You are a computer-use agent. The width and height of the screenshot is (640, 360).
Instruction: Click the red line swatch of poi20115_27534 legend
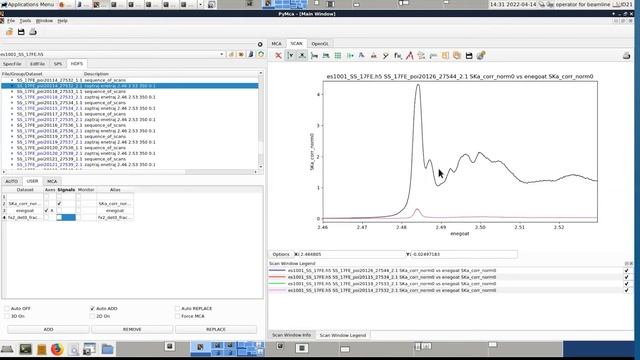[x=277, y=277]
